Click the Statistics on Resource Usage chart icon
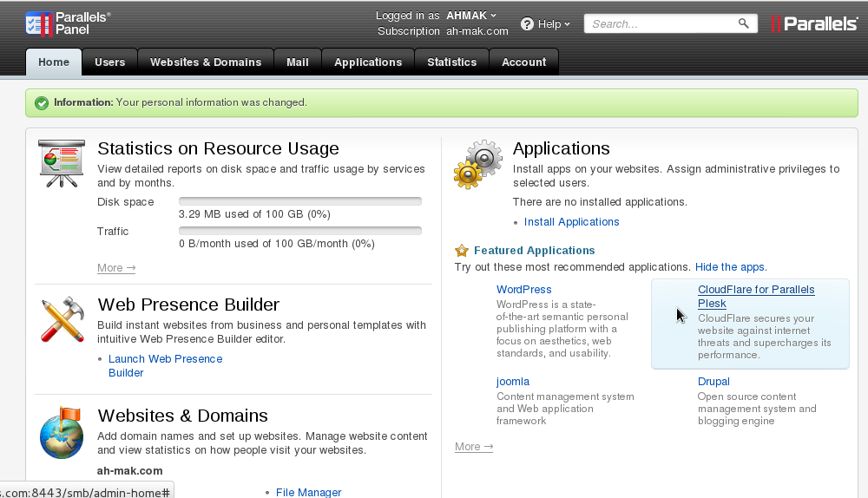The height and width of the screenshot is (498, 868). (62, 164)
